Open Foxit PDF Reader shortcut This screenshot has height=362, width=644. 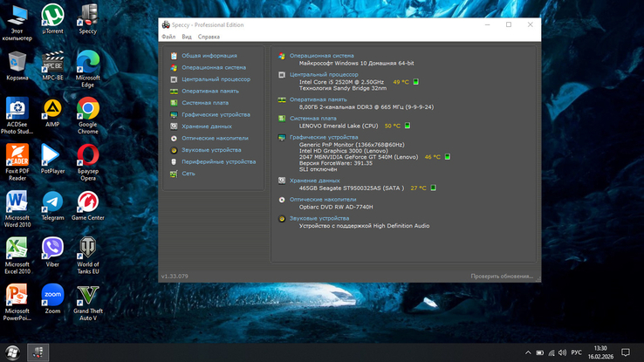17,162
